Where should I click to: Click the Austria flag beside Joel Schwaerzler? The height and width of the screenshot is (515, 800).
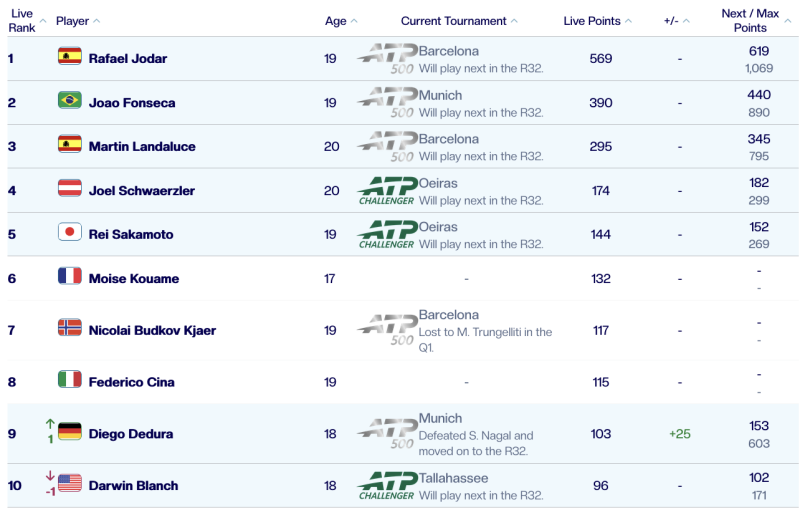[69, 189]
